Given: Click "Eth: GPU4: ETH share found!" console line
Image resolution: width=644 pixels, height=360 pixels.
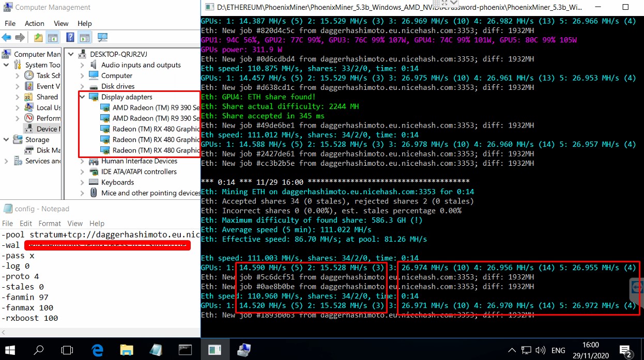Looking at the screenshot, I should (258, 97).
